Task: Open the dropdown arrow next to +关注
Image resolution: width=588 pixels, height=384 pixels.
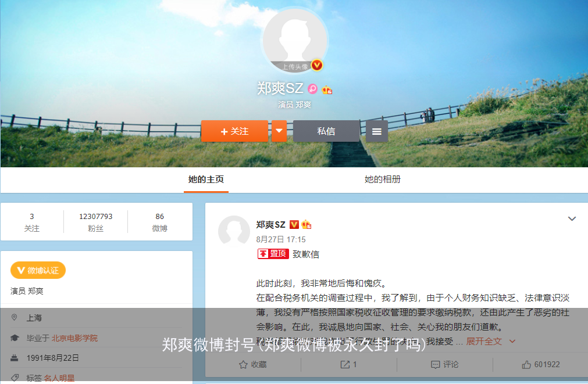Action: (279, 131)
